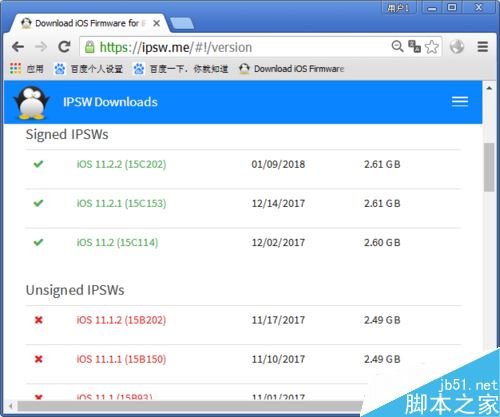This screenshot has height=417, width=500.
Task: Click the green checkmark for iOS 11.2.1
Action: [38, 203]
